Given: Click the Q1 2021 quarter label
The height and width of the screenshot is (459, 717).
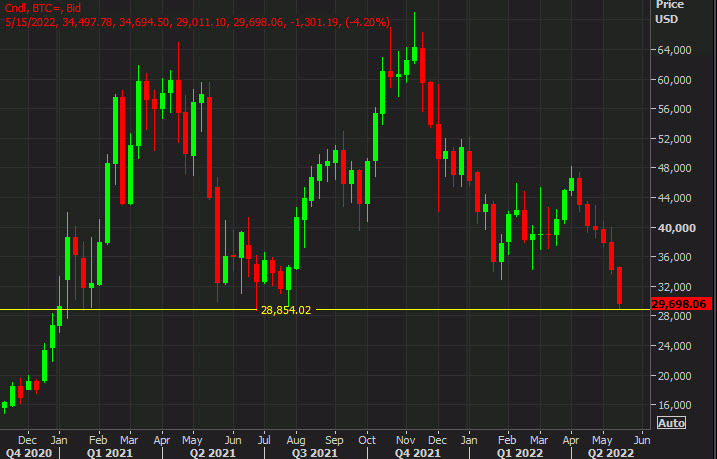Looking at the screenshot, I should tap(110, 453).
